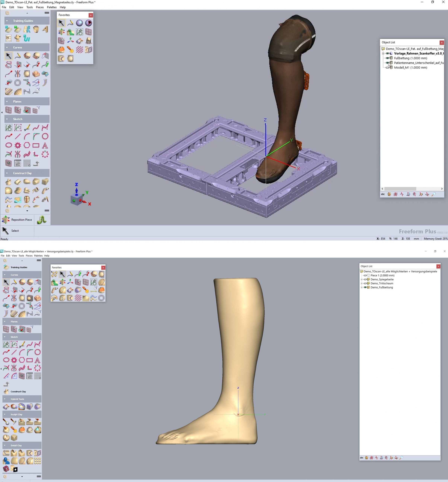
Task: Select the striped sphere tool in lower Hybrid Tools
Action: (x=22, y=407)
